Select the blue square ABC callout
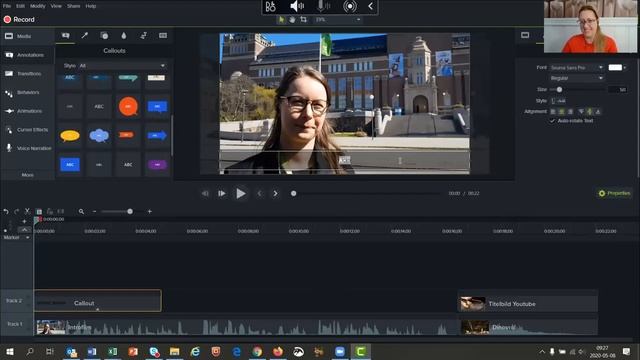 [70, 164]
